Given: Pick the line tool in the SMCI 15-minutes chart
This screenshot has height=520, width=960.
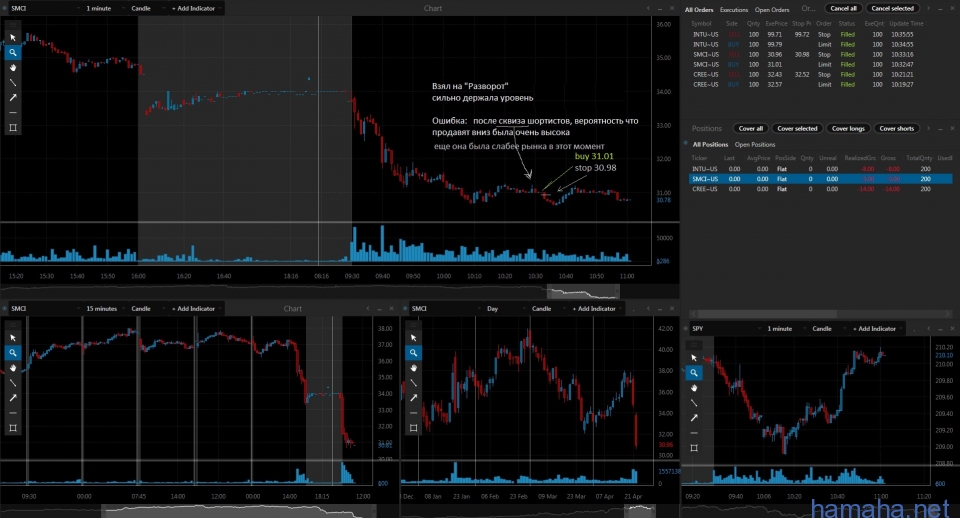Looking at the screenshot, I should coord(13,383).
